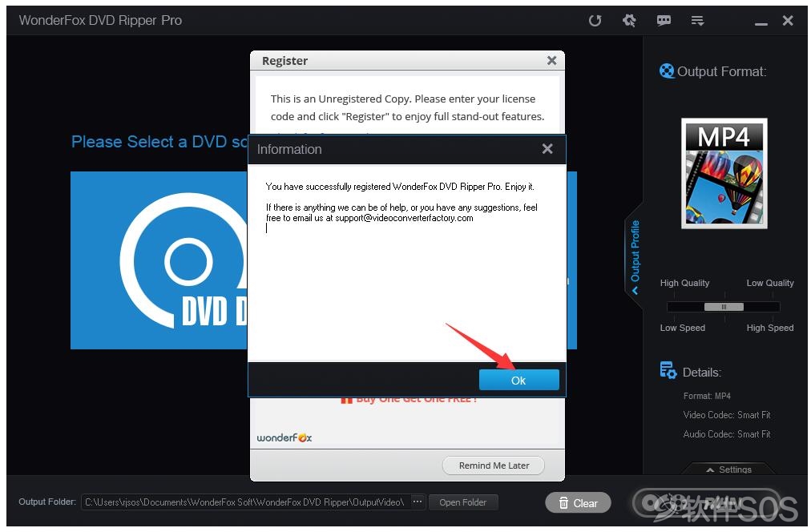Click the Output Format film reel icon
This screenshot has height=532, width=811.
667,71
